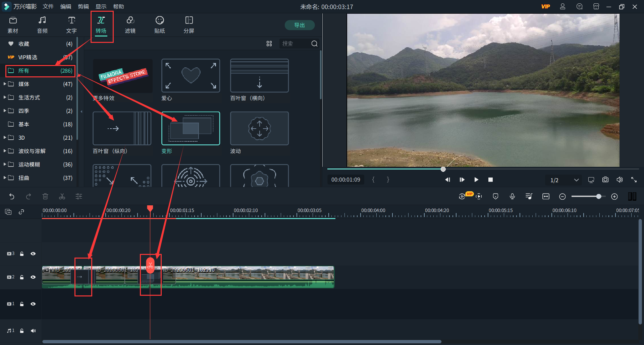
Task: Click the zoom-to-fit timeline icon
Action: [546, 197]
